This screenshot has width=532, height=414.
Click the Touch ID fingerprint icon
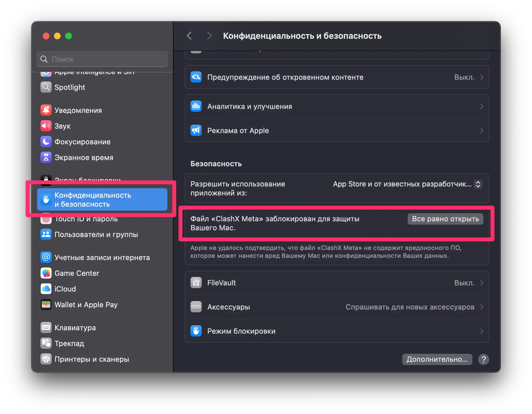coord(46,219)
